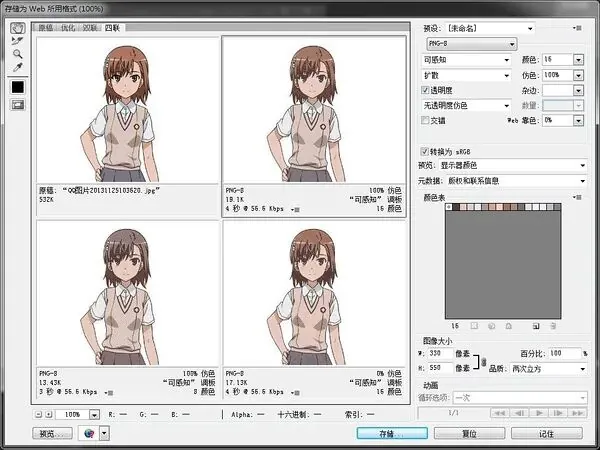Click the zoom in plus button

pyautogui.click(x=48, y=414)
